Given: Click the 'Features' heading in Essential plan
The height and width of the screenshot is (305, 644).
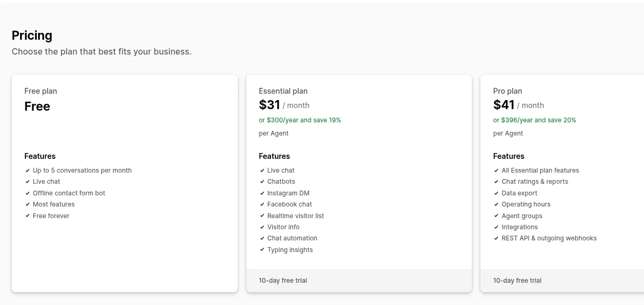Looking at the screenshot, I should (274, 156).
